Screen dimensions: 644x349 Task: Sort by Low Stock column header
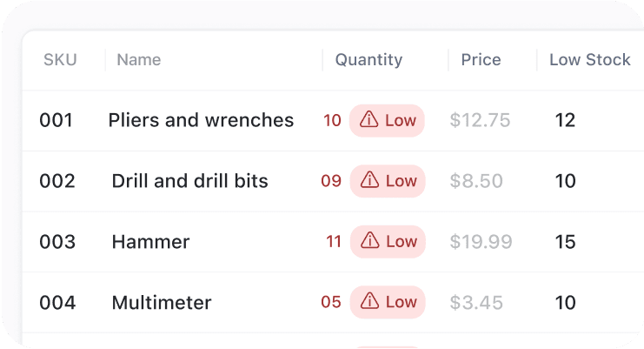coord(590,60)
